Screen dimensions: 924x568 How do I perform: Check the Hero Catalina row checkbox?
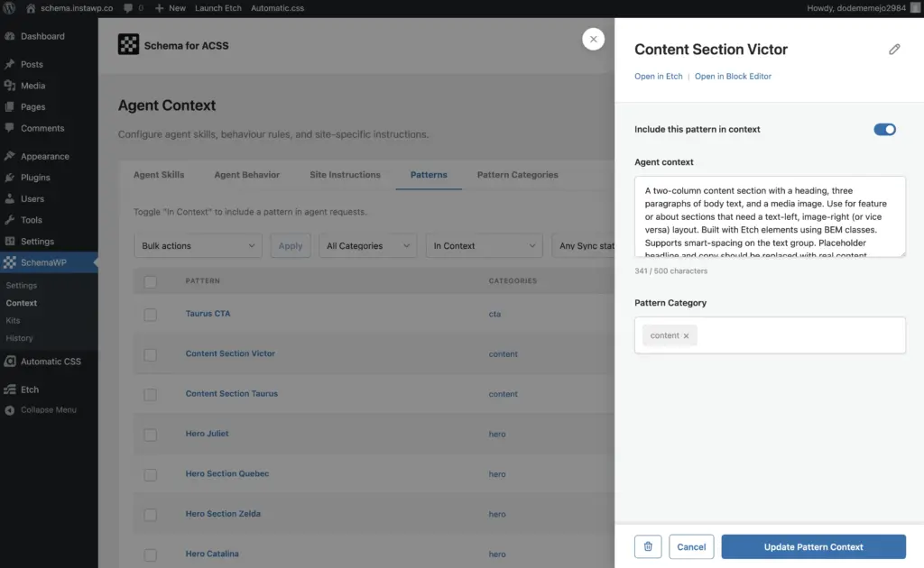click(151, 555)
